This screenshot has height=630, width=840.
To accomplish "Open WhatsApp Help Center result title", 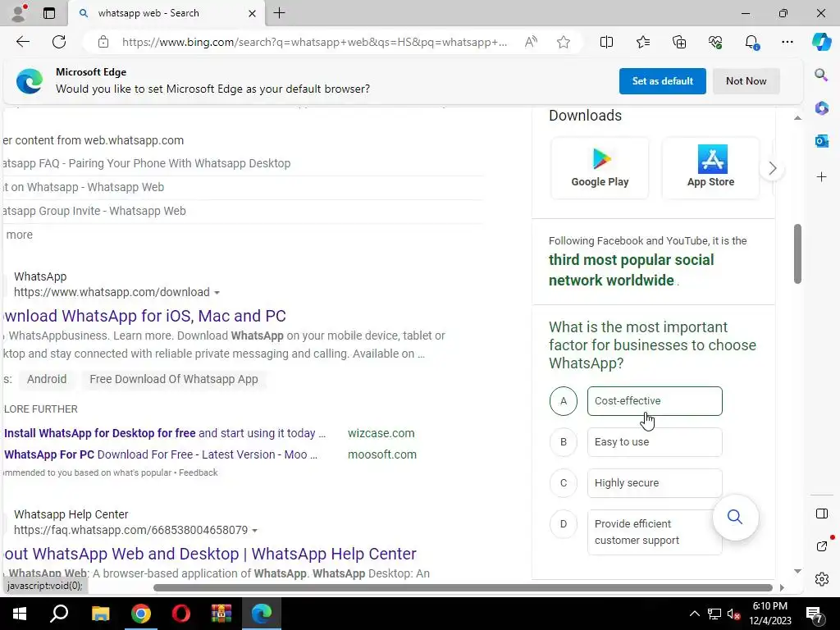I will click(209, 554).
